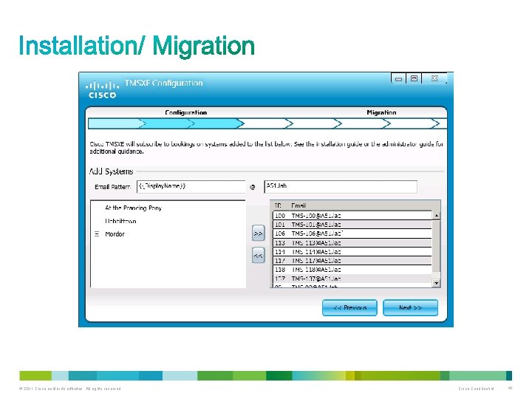Maximize the TMSXE Configuration window
Image resolution: width=532 pixels, height=399 pixels.
tap(414, 78)
